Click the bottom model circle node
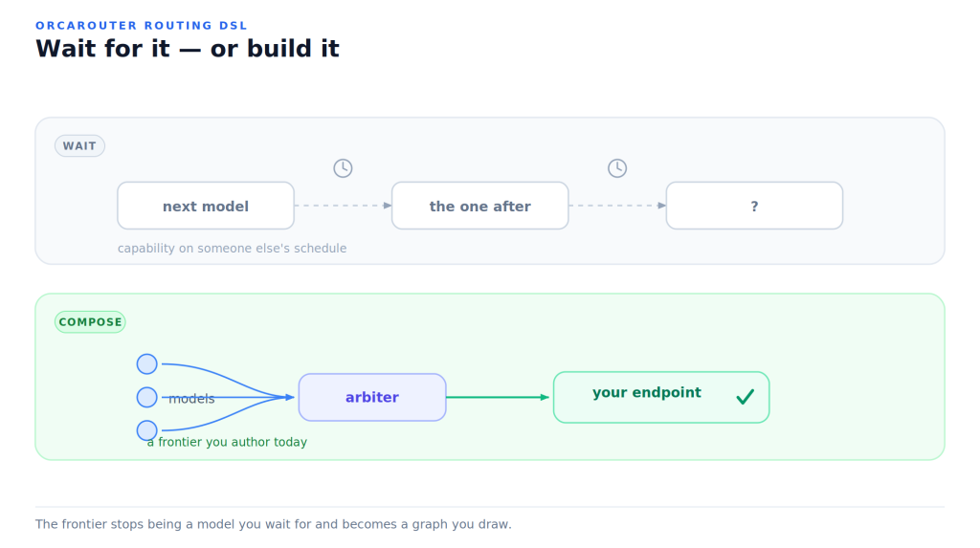The height and width of the screenshot is (548, 980). point(146,430)
